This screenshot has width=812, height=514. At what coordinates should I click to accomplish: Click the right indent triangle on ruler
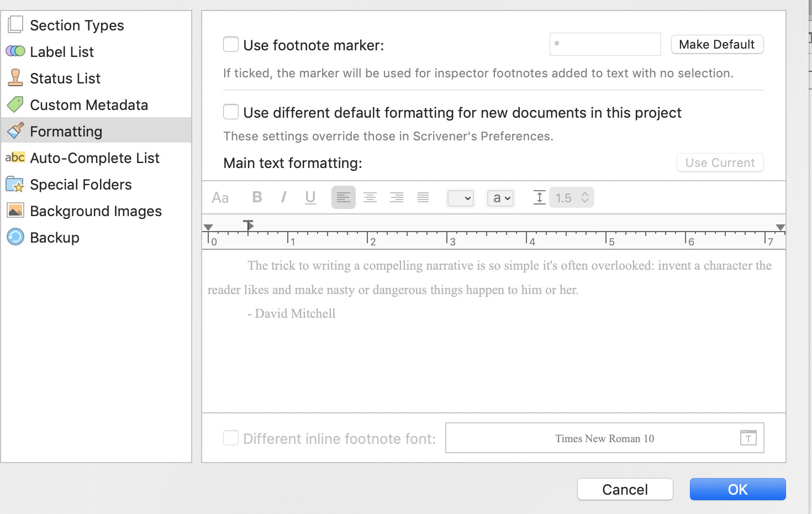(780, 228)
